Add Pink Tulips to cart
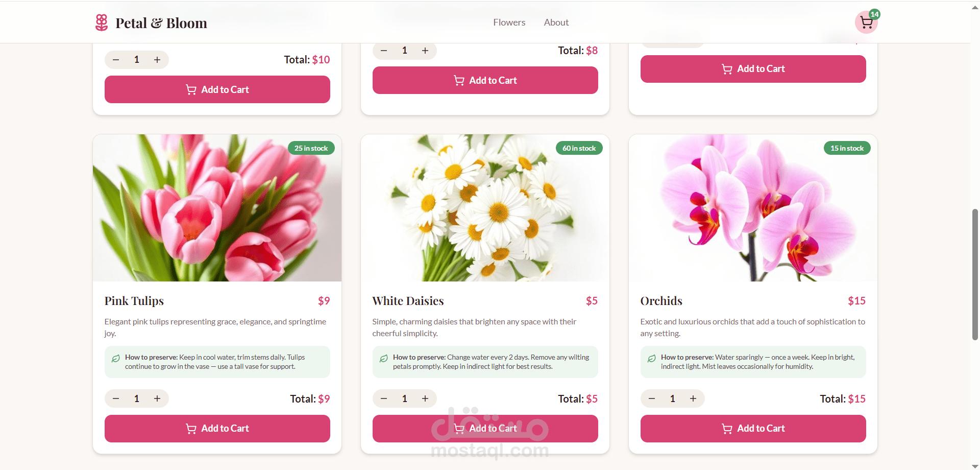Screen dimensions: 980x470 tap(217, 429)
